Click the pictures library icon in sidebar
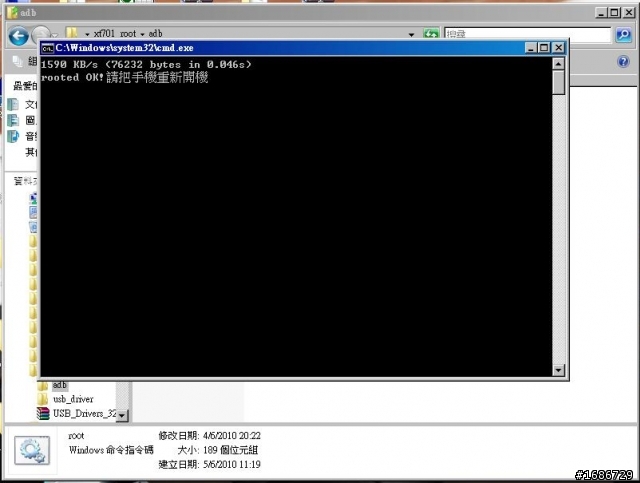The width and height of the screenshot is (640, 483). coord(13,120)
